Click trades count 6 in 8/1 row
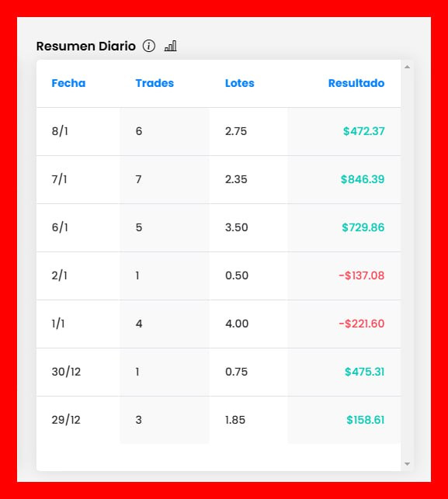Image resolution: width=448 pixels, height=499 pixels. (139, 131)
